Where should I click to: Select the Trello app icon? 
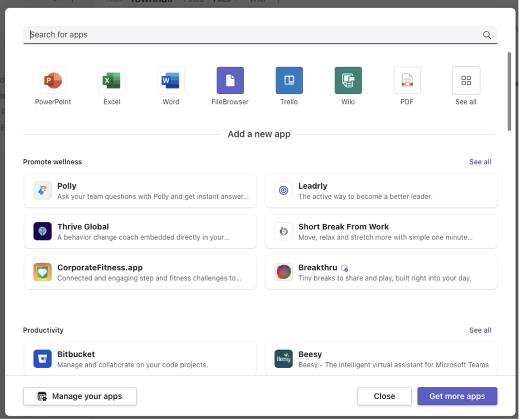pyautogui.click(x=289, y=81)
